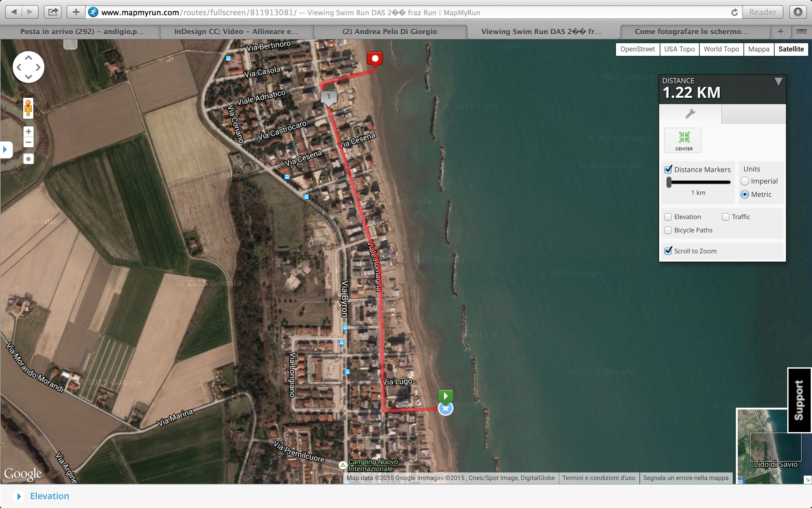The height and width of the screenshot is (508, 812).
Task: Click the 1 km distance marker
Action: pyautogui.click(x=329, y=98)
